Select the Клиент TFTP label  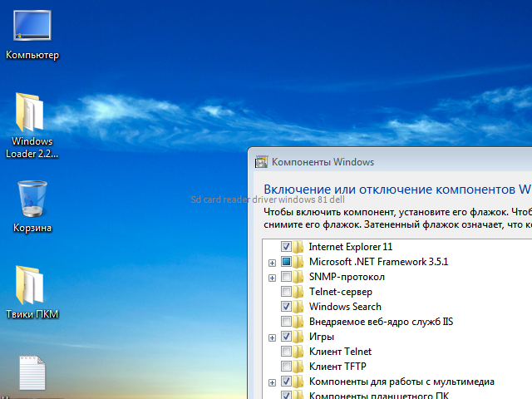coord(337,367)
